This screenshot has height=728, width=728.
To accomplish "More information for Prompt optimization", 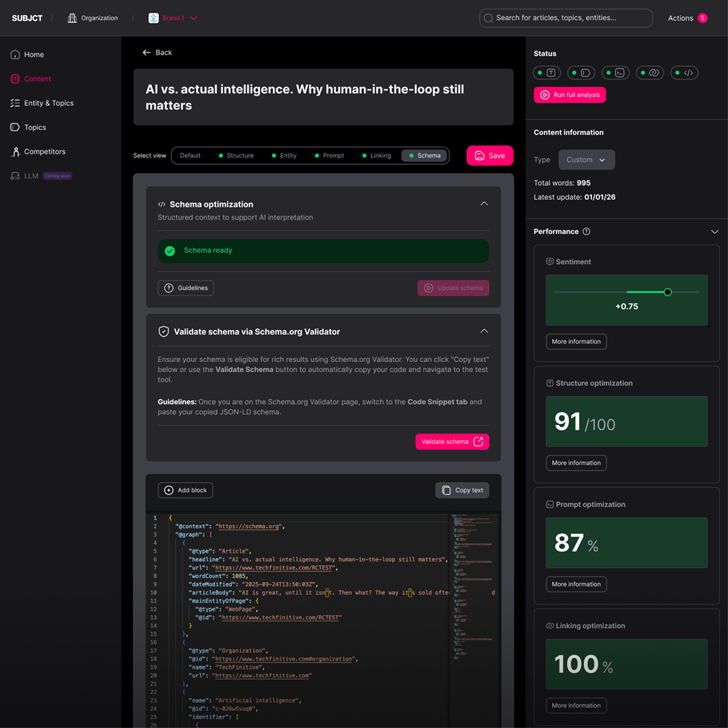I will click(x=576, y=584).
